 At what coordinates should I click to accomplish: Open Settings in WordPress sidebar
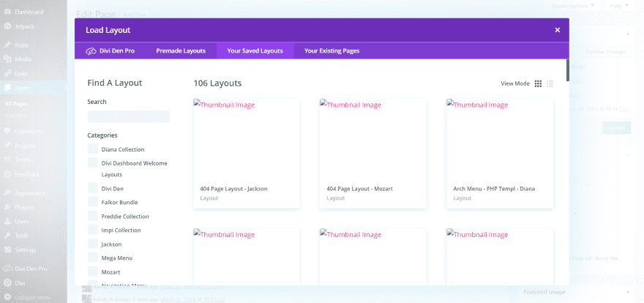(26, 250)
